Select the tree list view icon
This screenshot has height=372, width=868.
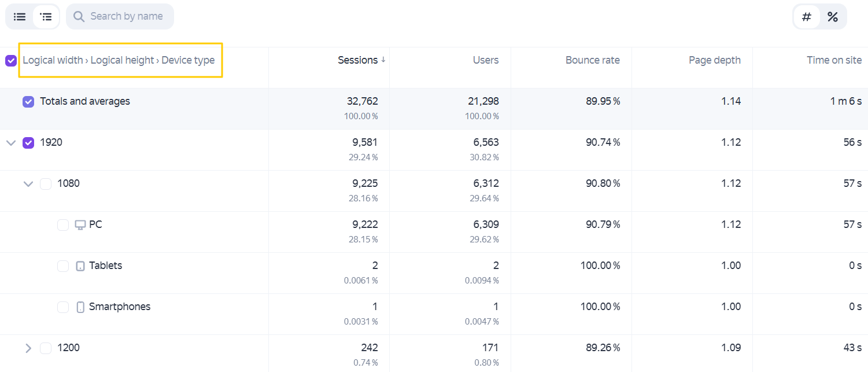pos(46,17)
